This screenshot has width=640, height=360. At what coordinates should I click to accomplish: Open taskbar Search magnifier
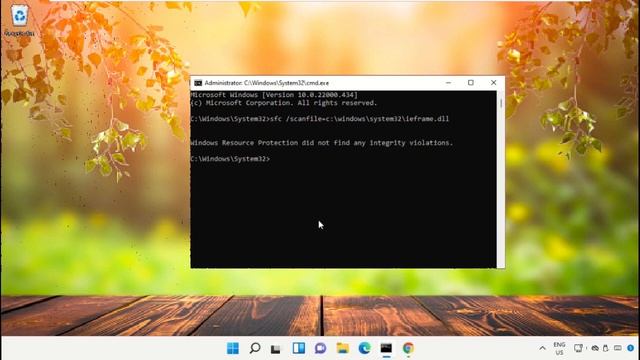pos(255,348)
